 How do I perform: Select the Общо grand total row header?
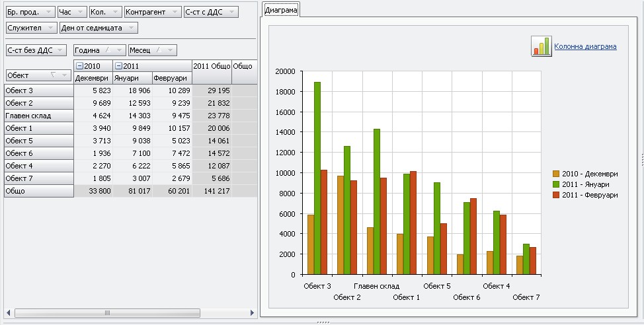click(x=39, y=191)
